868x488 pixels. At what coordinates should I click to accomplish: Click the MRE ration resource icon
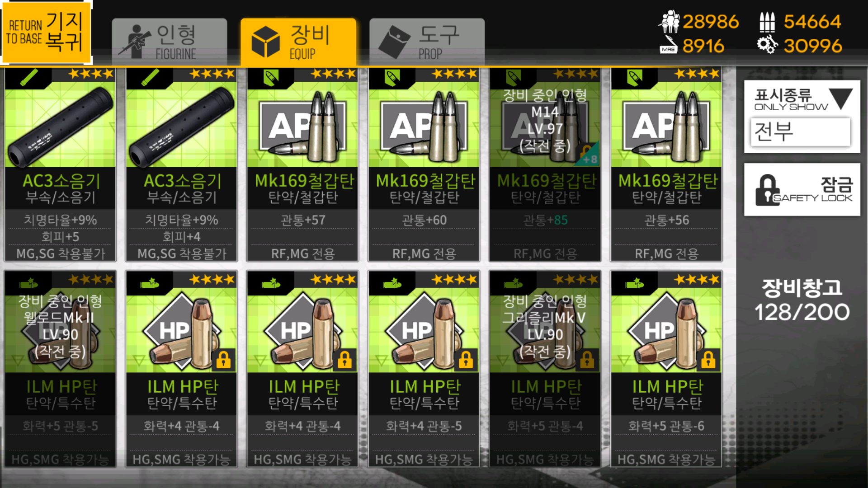669,46
